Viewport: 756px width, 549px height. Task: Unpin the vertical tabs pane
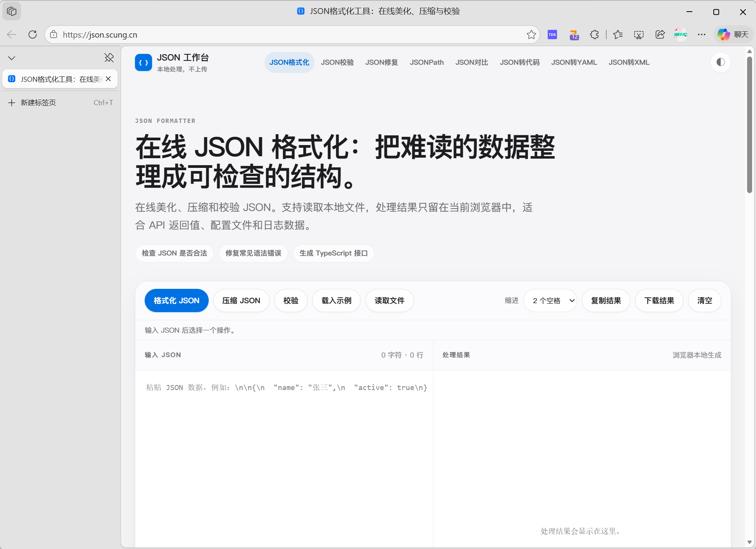(x=109, y=58)
